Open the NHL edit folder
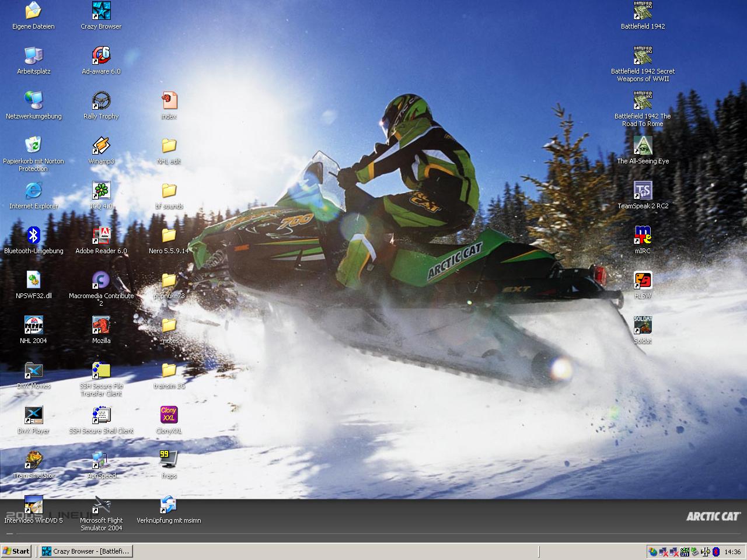Image resolution: width=747 pixels, height=560 pixels. (169, 145)
